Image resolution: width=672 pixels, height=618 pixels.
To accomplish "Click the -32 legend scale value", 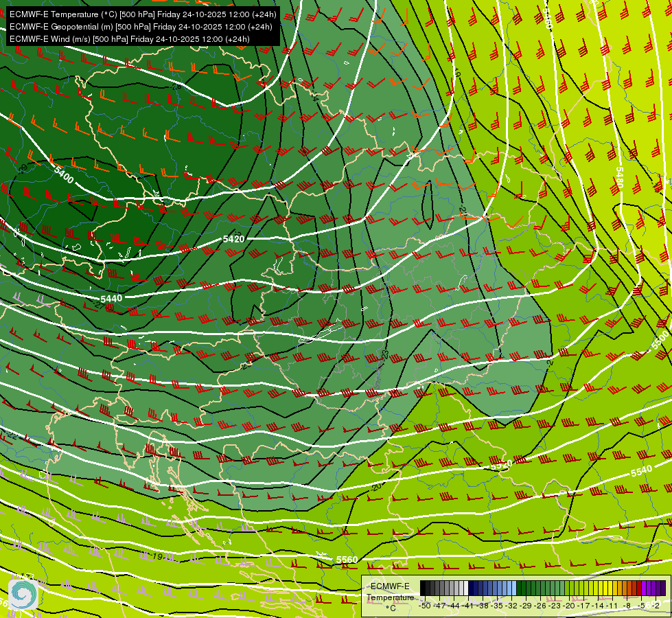I will 511,606.
